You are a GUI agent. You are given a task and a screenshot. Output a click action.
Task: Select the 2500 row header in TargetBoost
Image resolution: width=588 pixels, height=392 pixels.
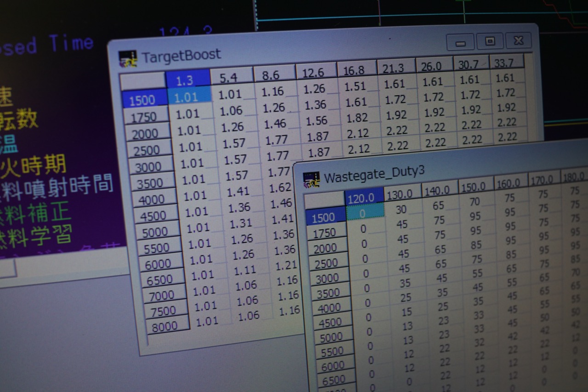[x=149, y=150]
